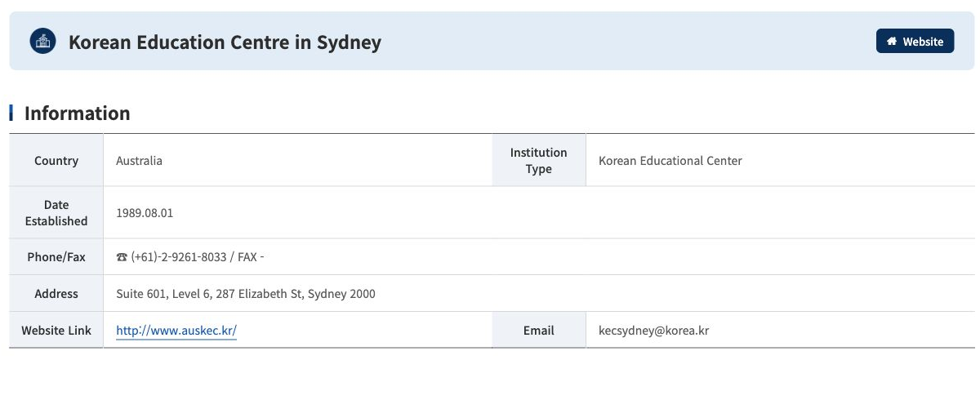Select the date "1989.08.01"
The width and height of the screenshot is (980, 400).
(x=145, y=213)
